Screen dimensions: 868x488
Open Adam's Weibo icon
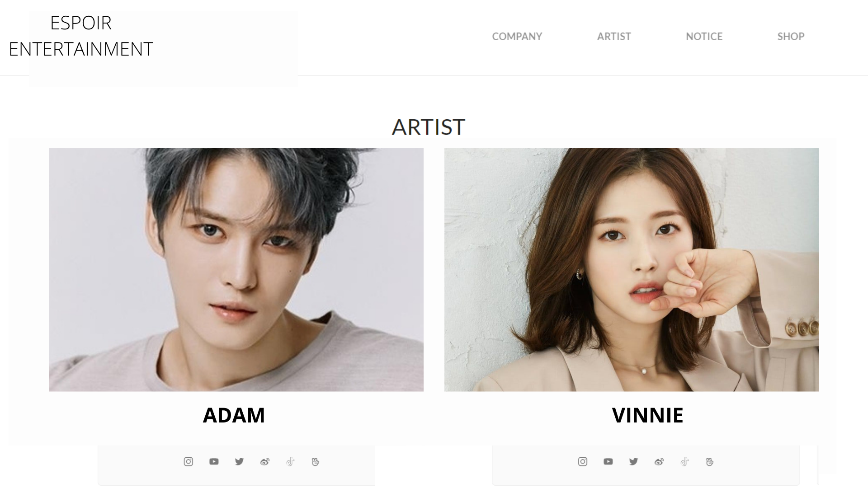(x=265, y=461)
